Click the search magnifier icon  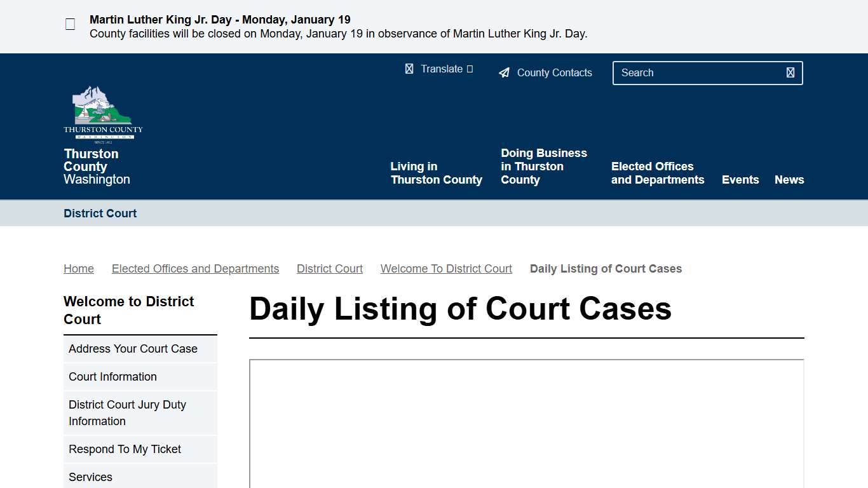pos(790,72)
